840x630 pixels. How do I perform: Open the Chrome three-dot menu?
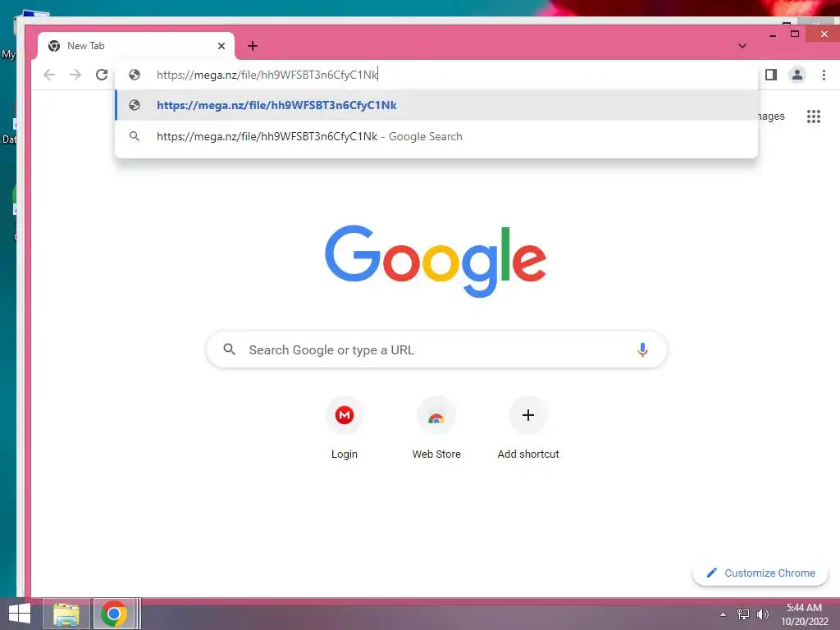824,75
